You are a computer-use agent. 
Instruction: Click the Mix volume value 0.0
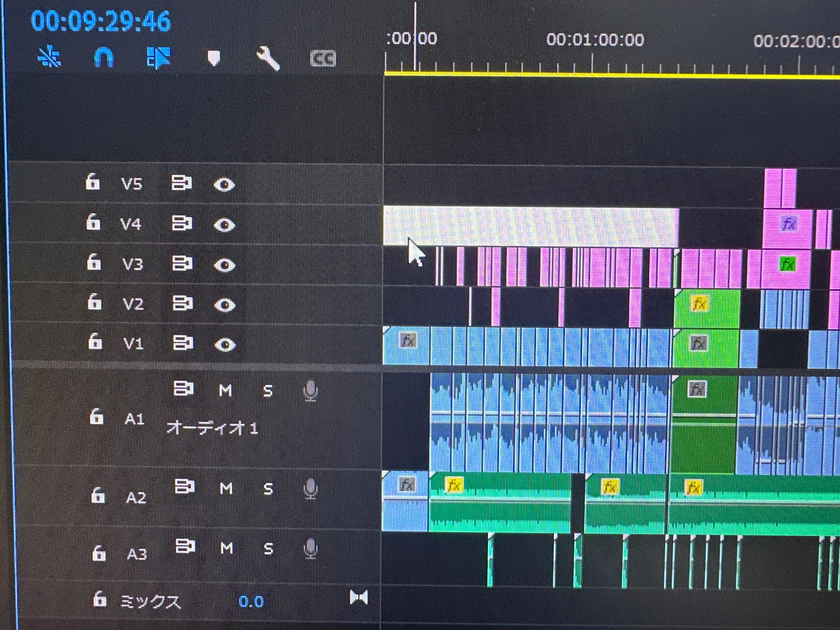251,601
